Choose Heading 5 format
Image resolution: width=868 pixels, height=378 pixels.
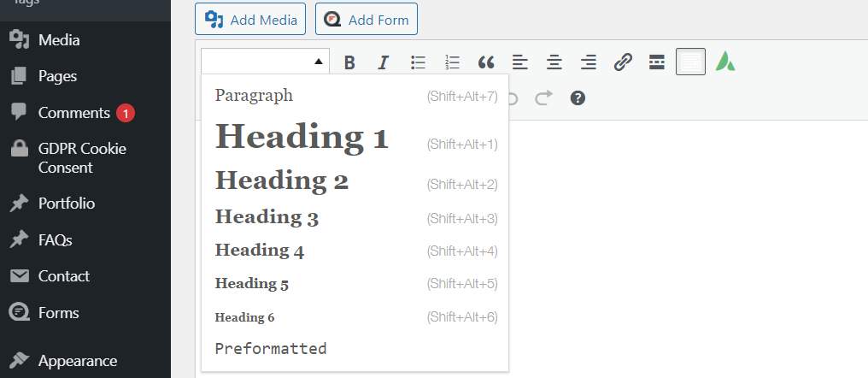coord(355,284)
